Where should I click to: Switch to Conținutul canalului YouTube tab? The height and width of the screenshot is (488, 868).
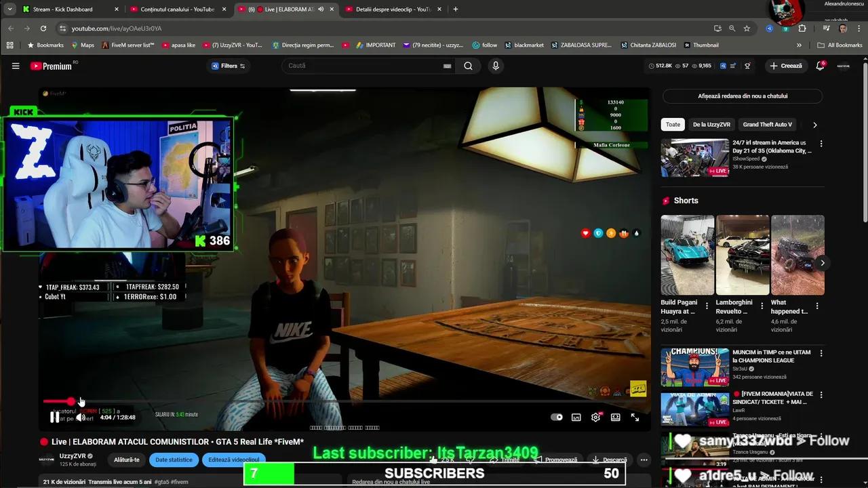[178, 9]
